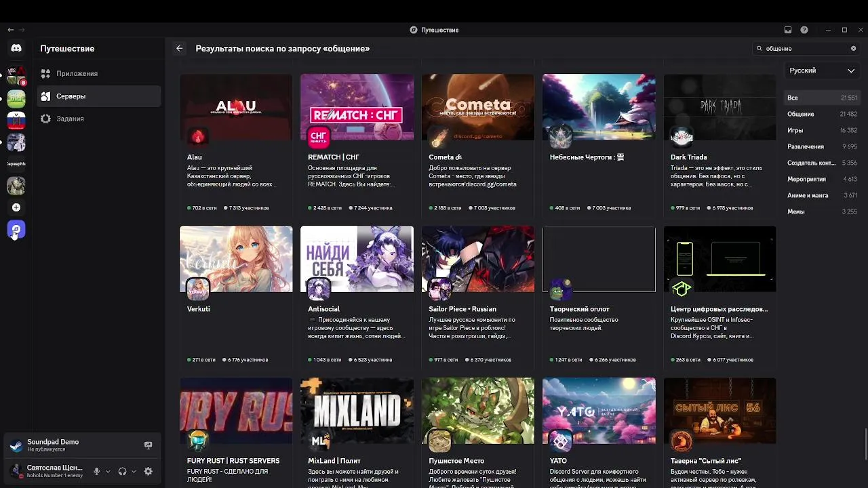
Task: Open the Verkuti server title
Action: click(x=199, y=309)
